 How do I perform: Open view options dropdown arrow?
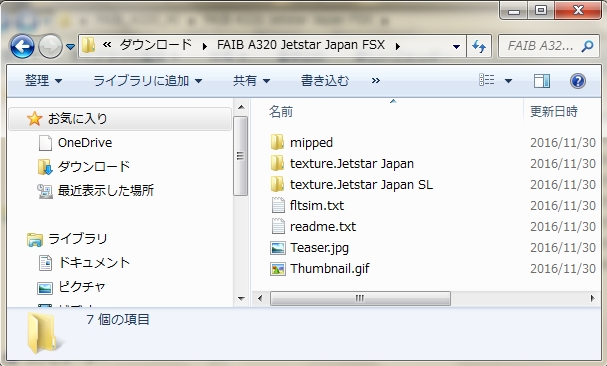(508, 81)
